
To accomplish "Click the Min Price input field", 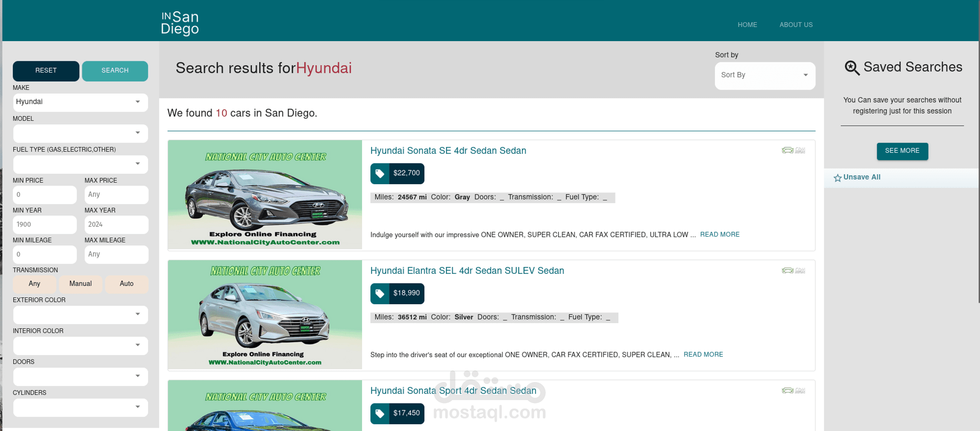I will coord(45,195).
